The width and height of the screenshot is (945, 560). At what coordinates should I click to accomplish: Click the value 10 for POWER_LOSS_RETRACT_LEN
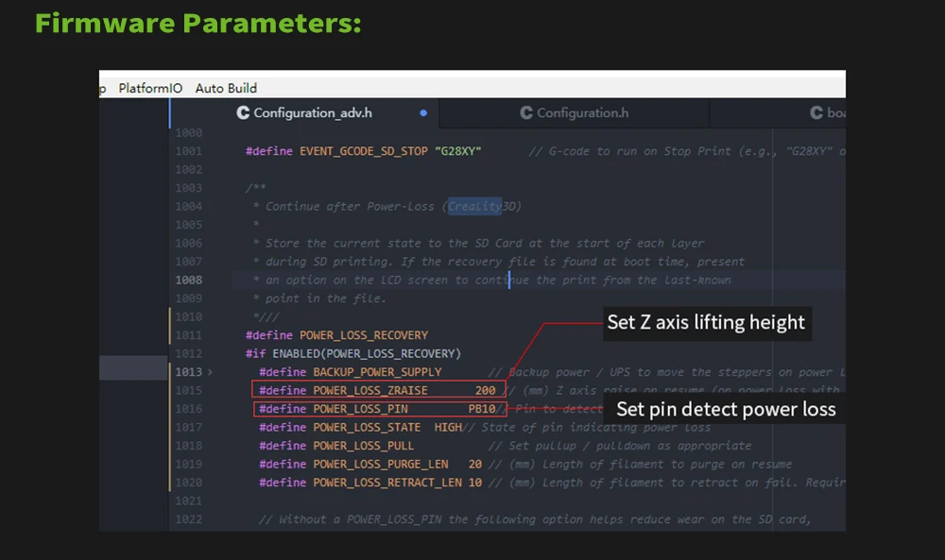[x=475, y=483]
